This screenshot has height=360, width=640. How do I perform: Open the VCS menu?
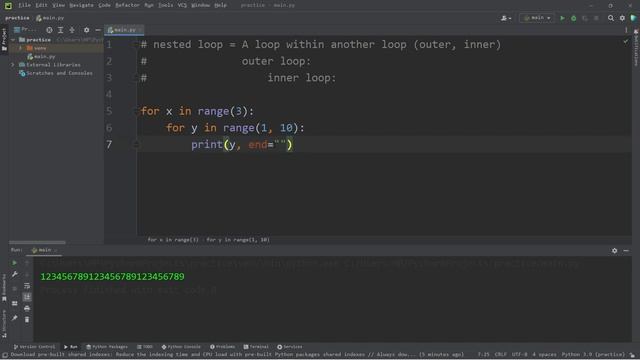pos(182,5)
